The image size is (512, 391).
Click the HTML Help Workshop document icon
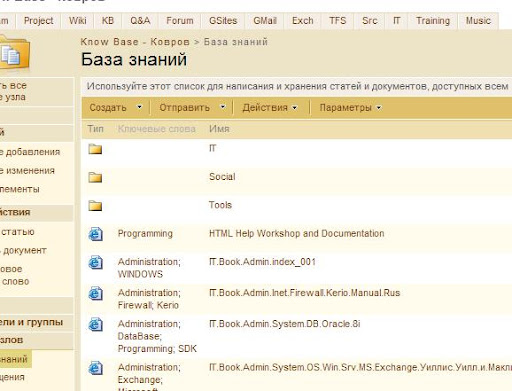tap(95, 234)
